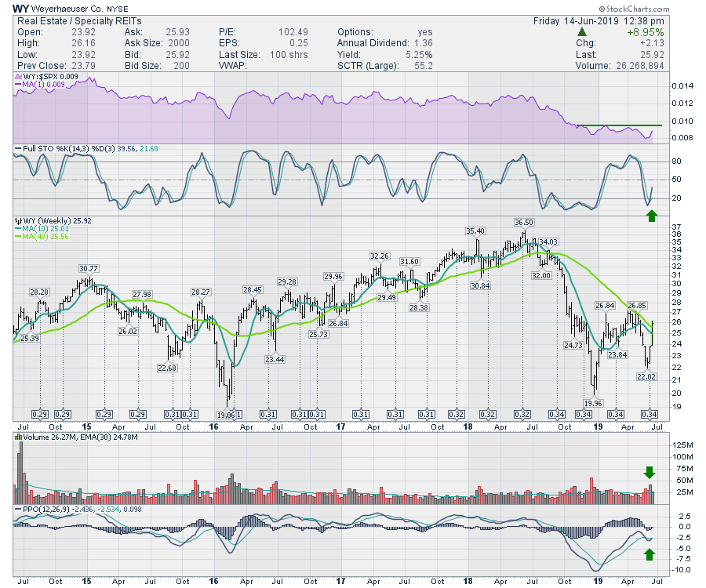Click the 19.96 low price label
Screen dimensions: 706x588
593,403
